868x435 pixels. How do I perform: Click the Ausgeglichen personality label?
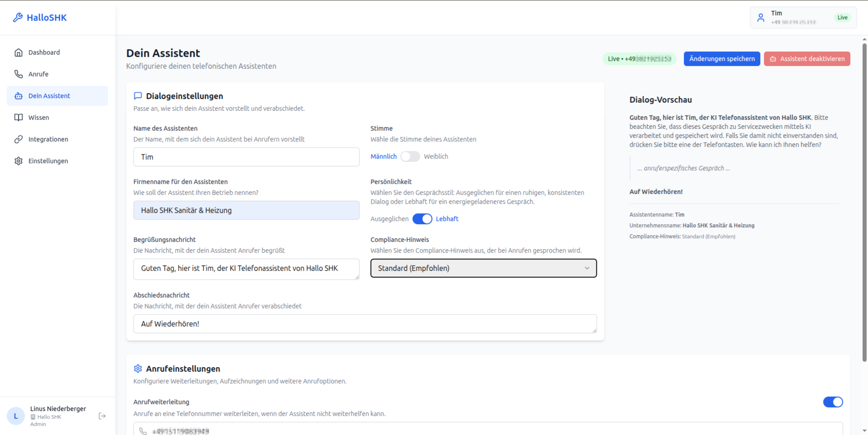click(x=389, y=219)
